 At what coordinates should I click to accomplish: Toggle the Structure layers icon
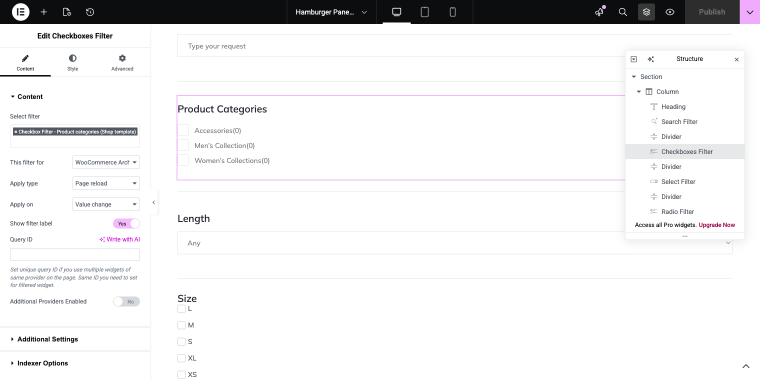[x=646, y=12]
